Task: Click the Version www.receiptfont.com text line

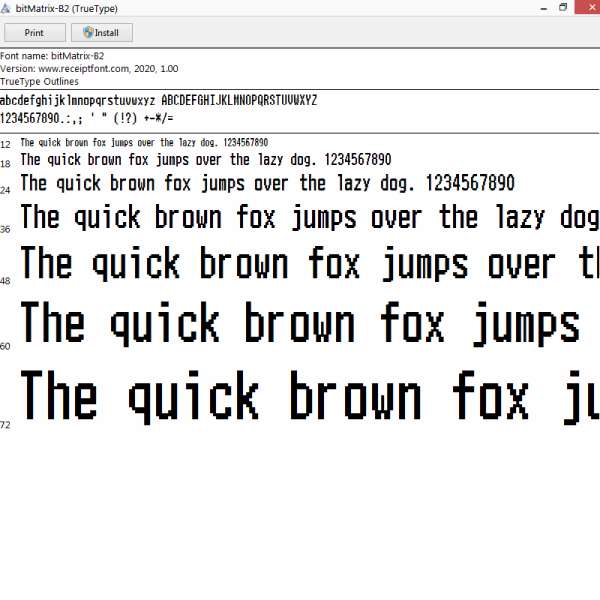Action: coord(89,68)
